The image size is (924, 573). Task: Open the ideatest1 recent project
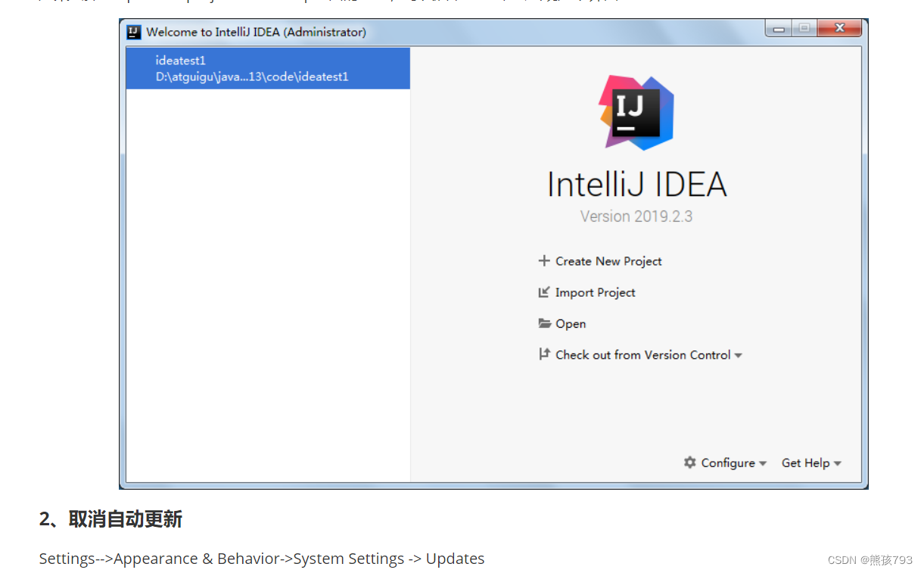(268, 68)
